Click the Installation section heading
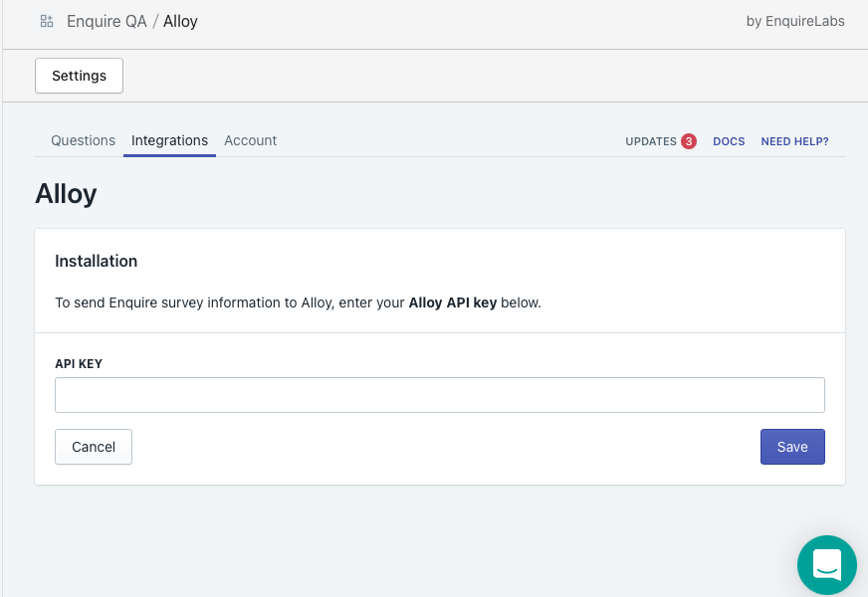 point(96,261)
